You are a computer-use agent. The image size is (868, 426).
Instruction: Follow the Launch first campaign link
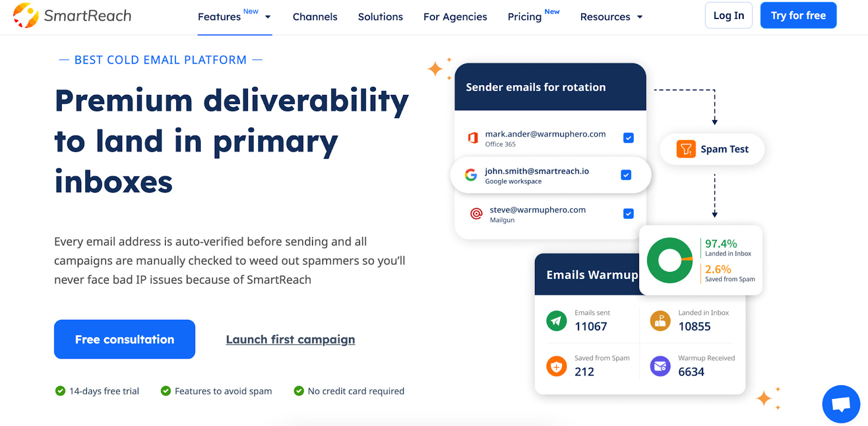click(290, 340)
